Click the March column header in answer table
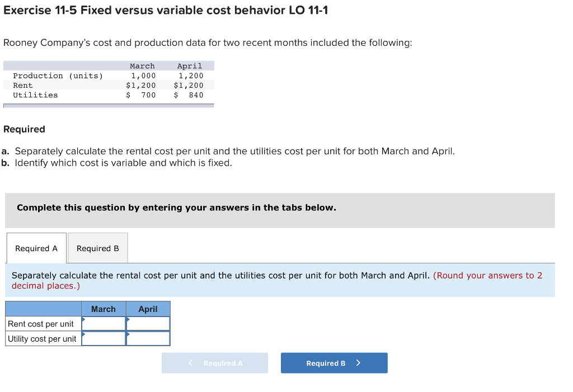The height and width of the screenshot is (392, 573). pyautogui.click(x=104, y=309)
